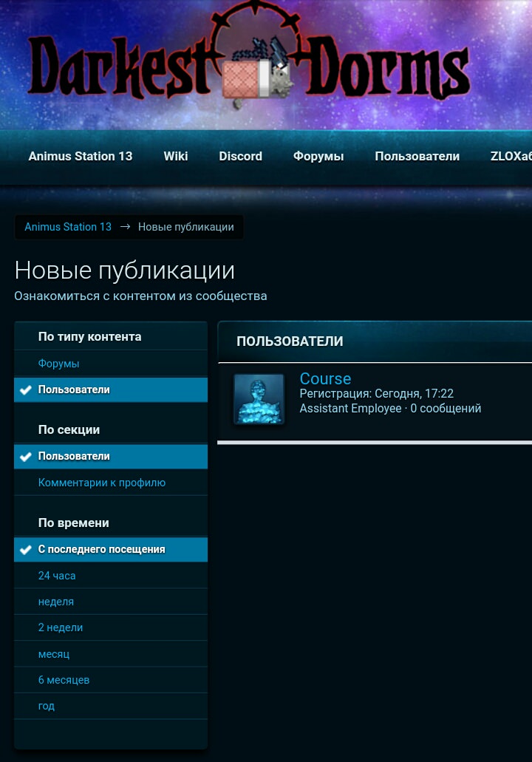
Task: Choose the неделя time filter
Action: coord(111,602)
